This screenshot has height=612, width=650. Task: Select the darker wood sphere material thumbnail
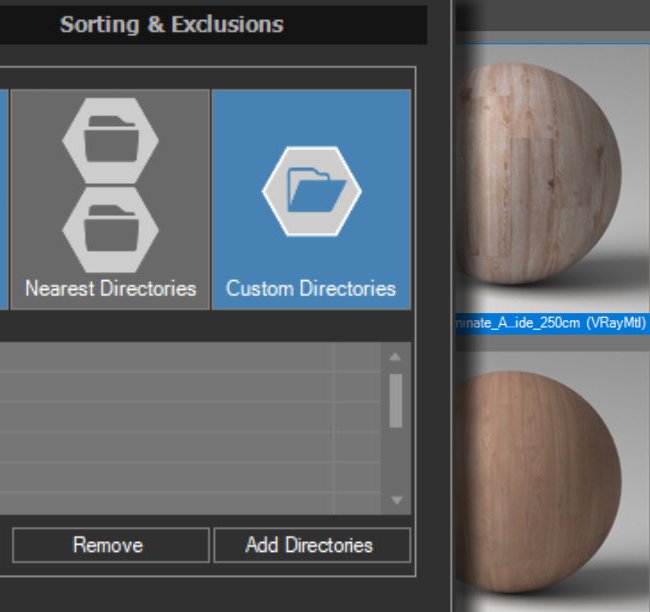point(553,481)
